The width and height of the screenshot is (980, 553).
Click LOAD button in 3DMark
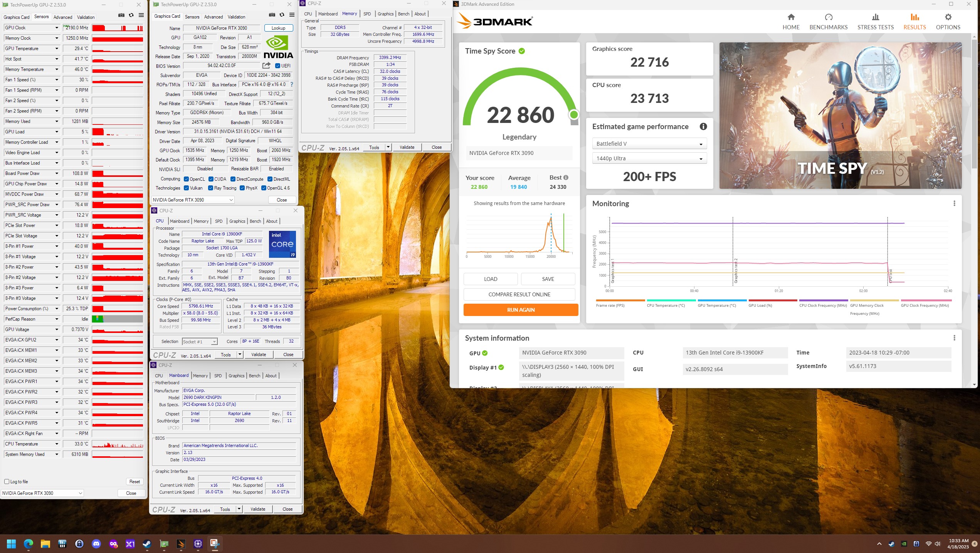(490, 279)
